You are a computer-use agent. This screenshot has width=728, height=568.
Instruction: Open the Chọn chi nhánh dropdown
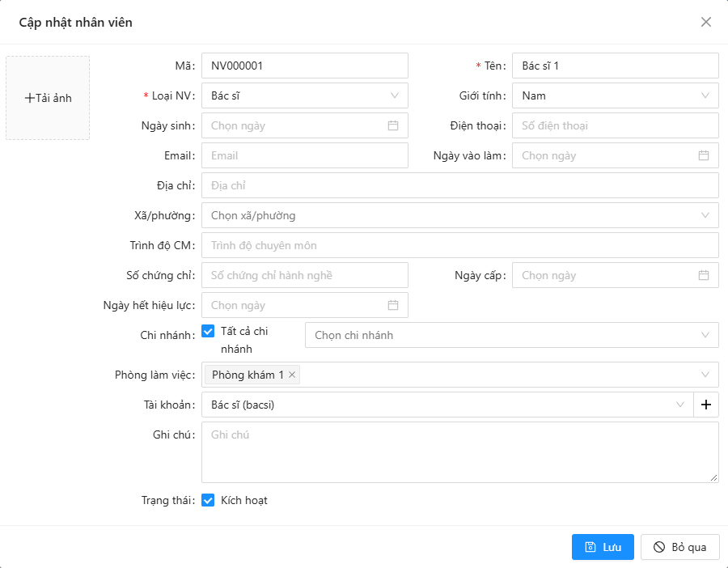(512, 335)
